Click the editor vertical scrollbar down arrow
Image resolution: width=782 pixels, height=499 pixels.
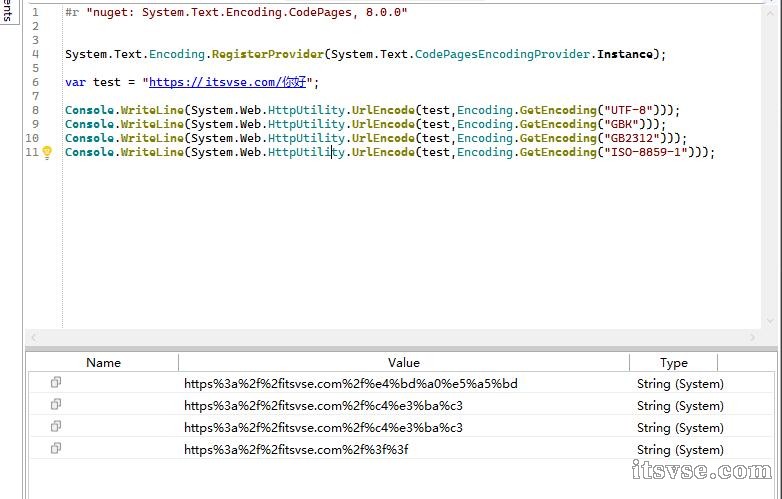click(770, 321)
